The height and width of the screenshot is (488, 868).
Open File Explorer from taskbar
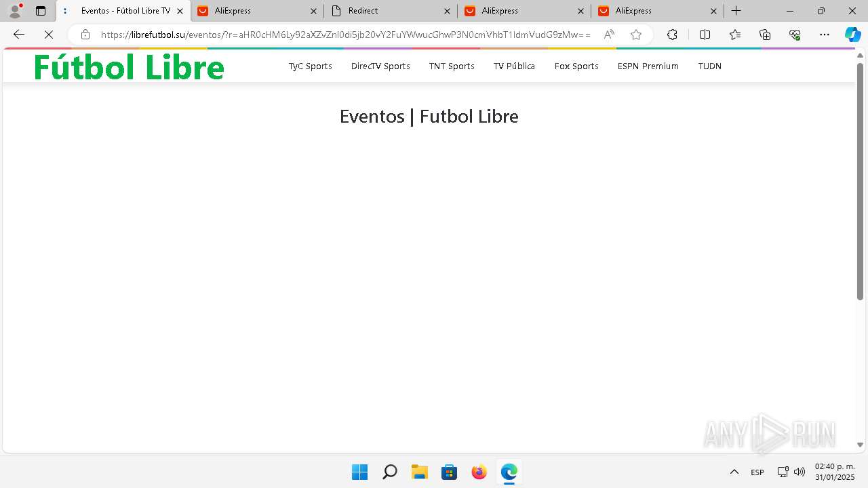(419, 472)
